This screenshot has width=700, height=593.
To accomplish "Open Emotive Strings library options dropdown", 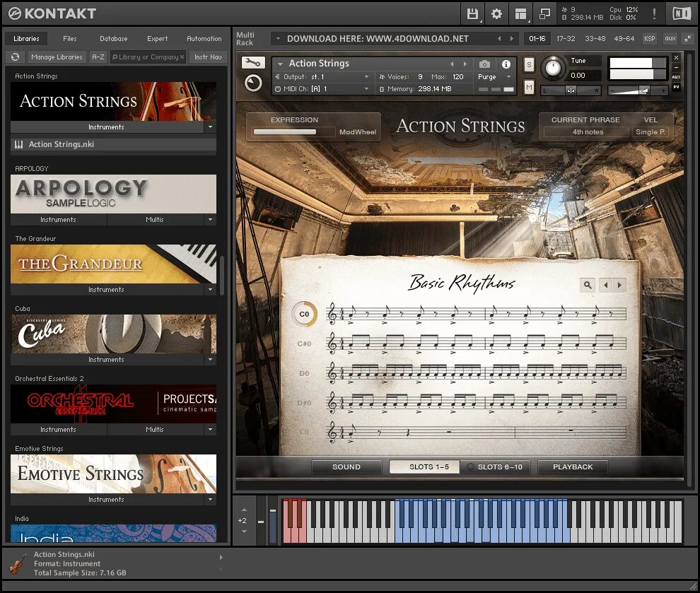I will [x=210, y=499].
